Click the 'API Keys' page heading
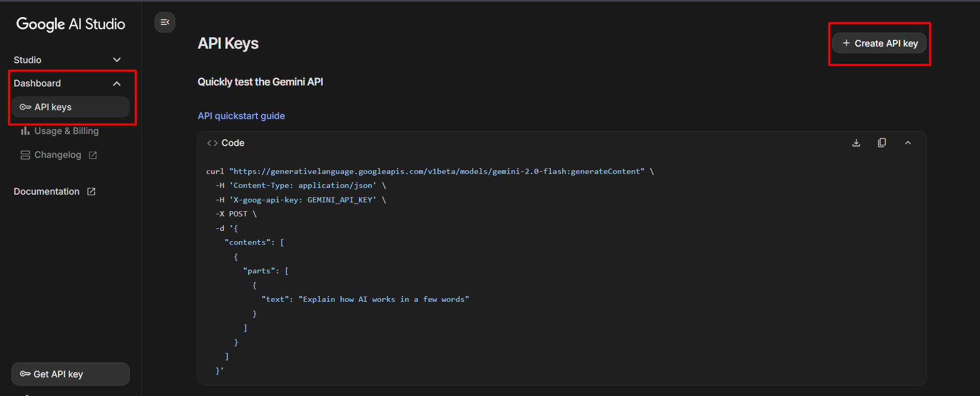Image resolution: width=980 pixels, height=396 pixels. point(228,43)
